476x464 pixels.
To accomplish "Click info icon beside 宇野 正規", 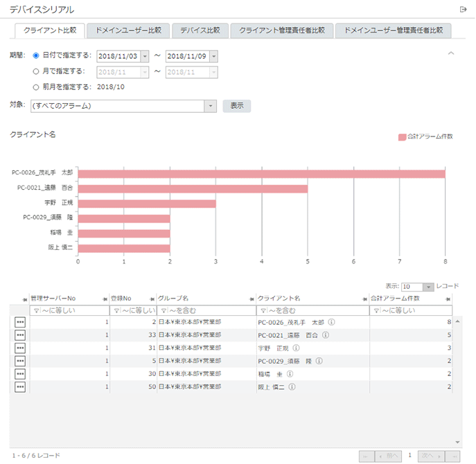I will point(296,348).
